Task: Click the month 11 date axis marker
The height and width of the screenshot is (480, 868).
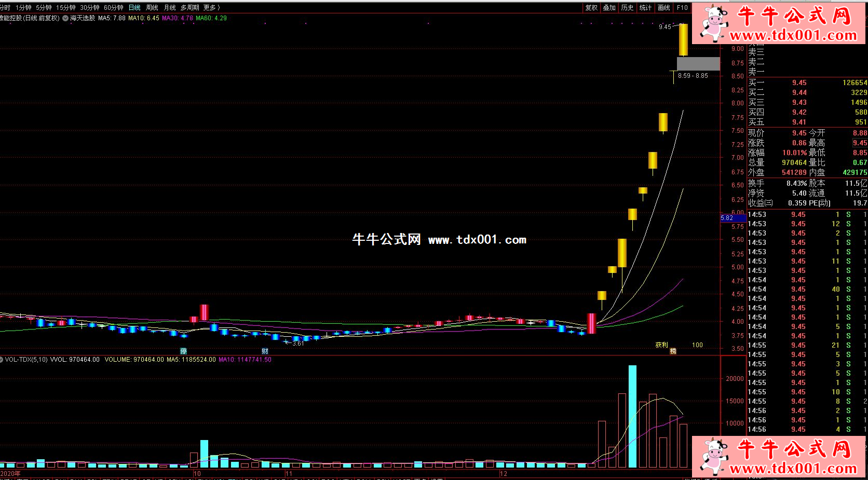Action: 289,474
